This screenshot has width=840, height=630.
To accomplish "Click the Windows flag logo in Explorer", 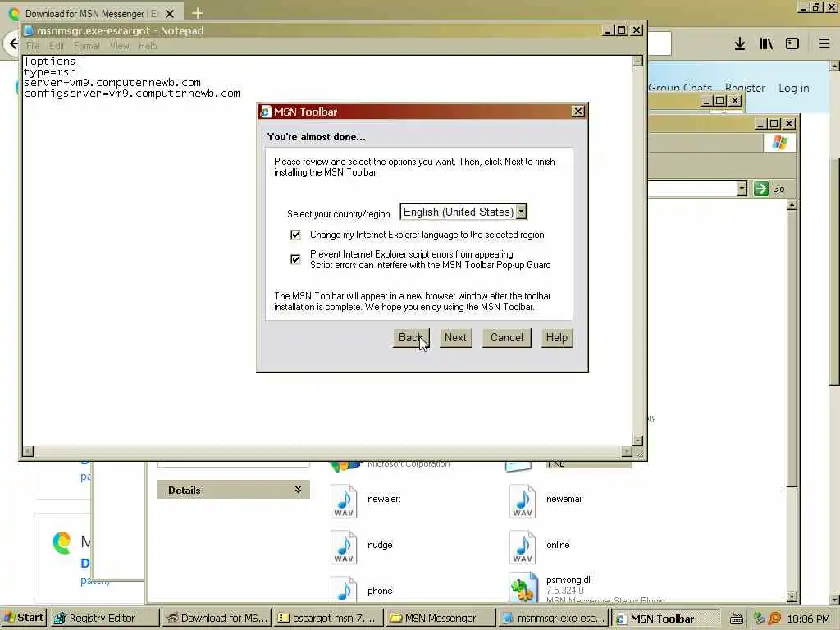I will click(x=780, y=143).
